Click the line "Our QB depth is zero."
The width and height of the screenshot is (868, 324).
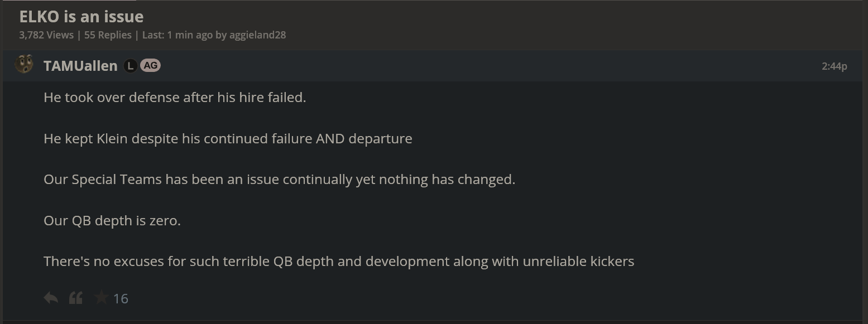coord(112,220)
